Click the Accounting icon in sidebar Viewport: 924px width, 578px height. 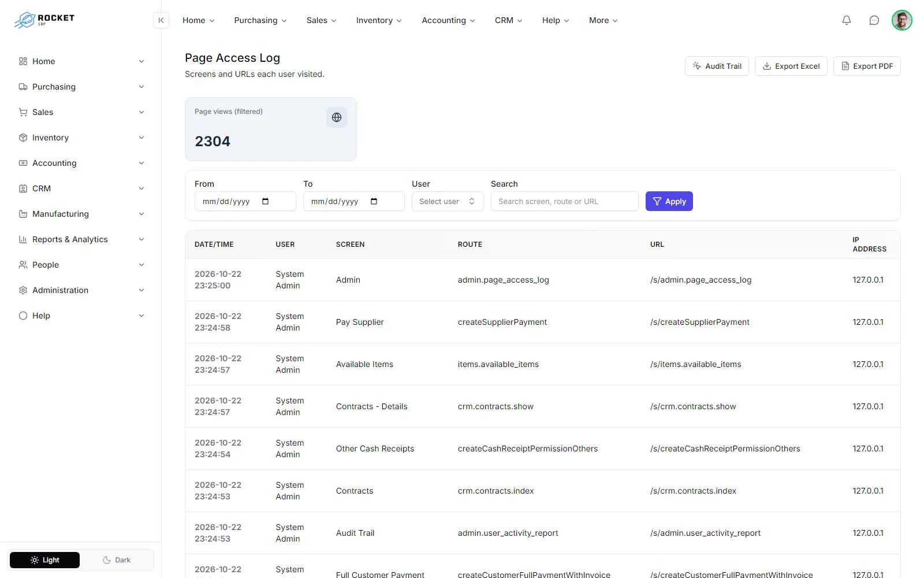[23, 163]
